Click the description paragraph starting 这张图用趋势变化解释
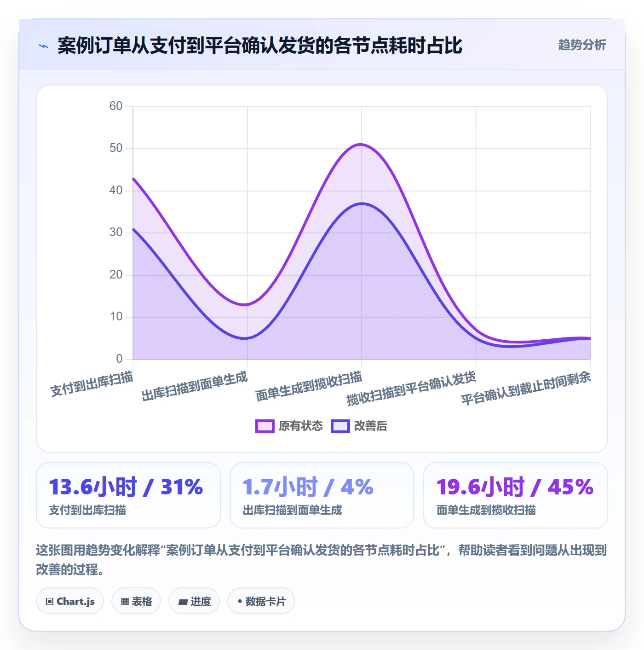The height and width of the screenshot is (650, 644). pyautogui.click(x=322, y=560)
